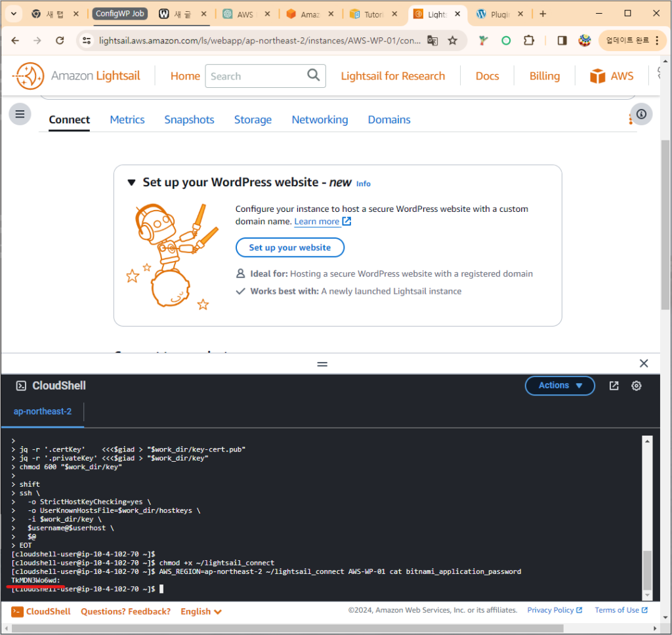Screen dimensions: 672x635
Task: Switch to the Domains tab
Action: point(389,119)
